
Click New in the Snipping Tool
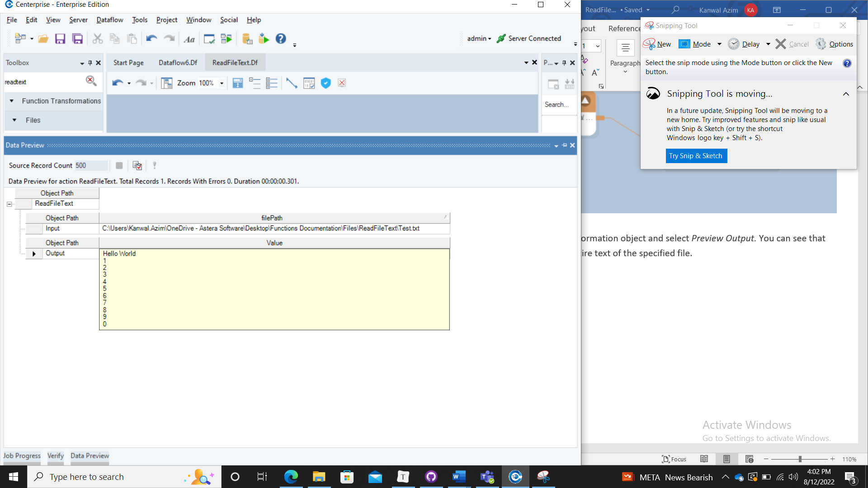pyautogui.click(x=657, y=44)
